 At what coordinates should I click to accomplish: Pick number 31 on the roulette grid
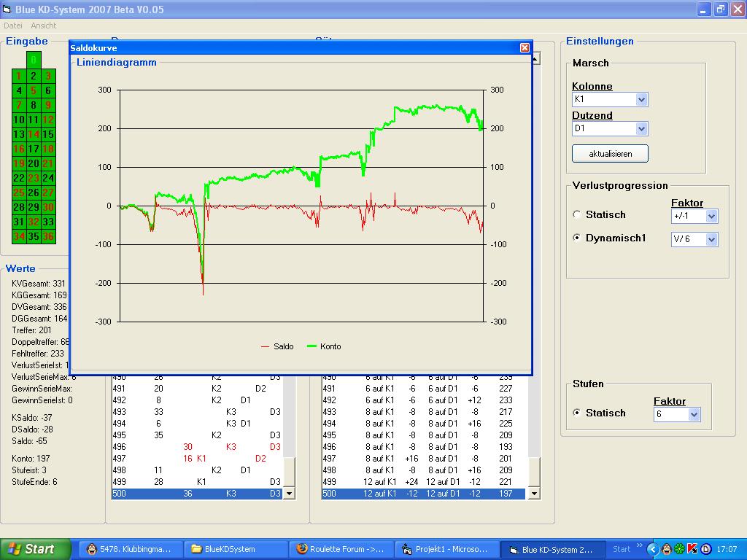[19, 222]
